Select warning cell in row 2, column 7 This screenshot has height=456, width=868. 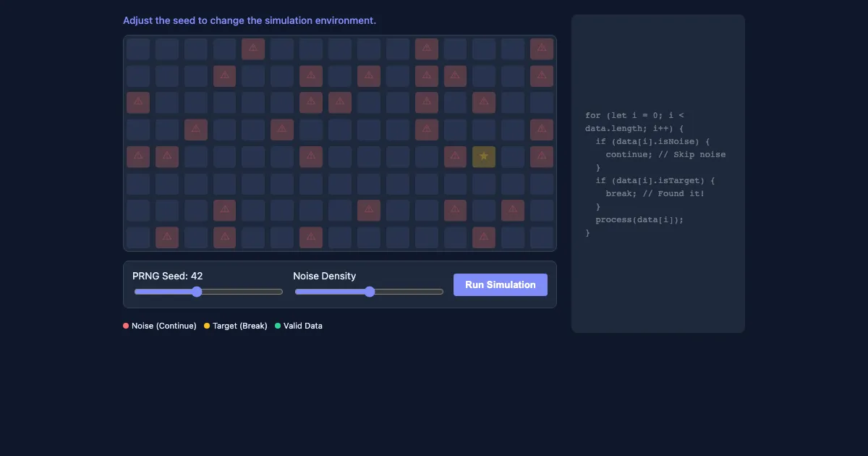(x=311, y=76)
